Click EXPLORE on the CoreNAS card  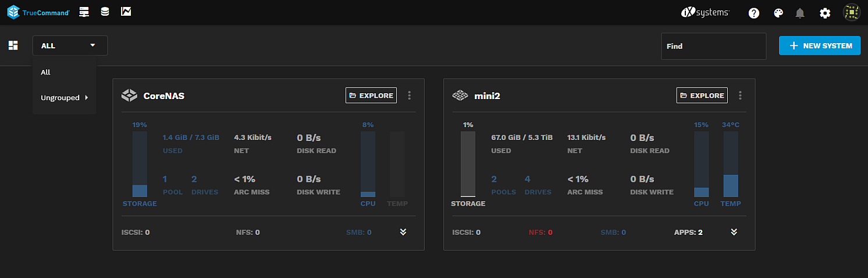click(371, 96)
